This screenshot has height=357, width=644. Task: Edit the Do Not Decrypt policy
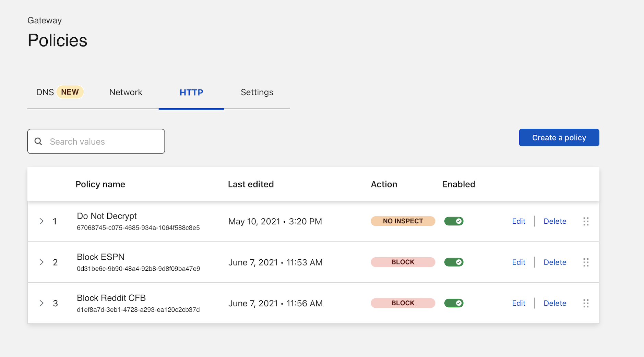click(518, 221)
